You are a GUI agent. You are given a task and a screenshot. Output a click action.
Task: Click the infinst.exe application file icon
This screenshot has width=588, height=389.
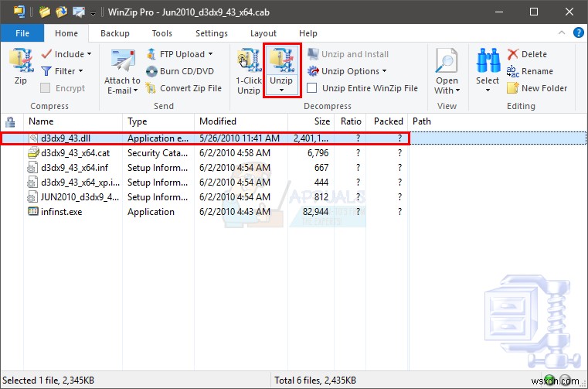[x=33, y=211]
